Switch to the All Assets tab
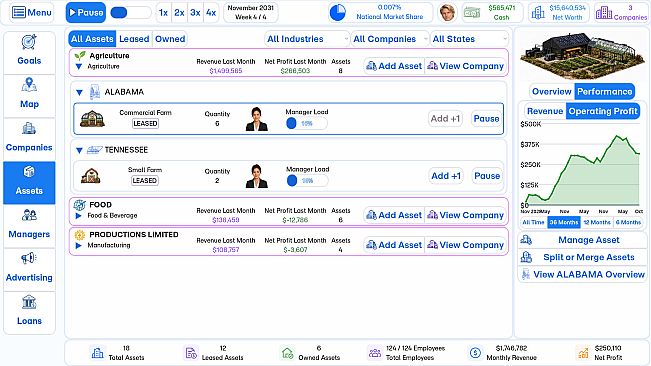Screen dimensions: 651x366 click(92, 39)
